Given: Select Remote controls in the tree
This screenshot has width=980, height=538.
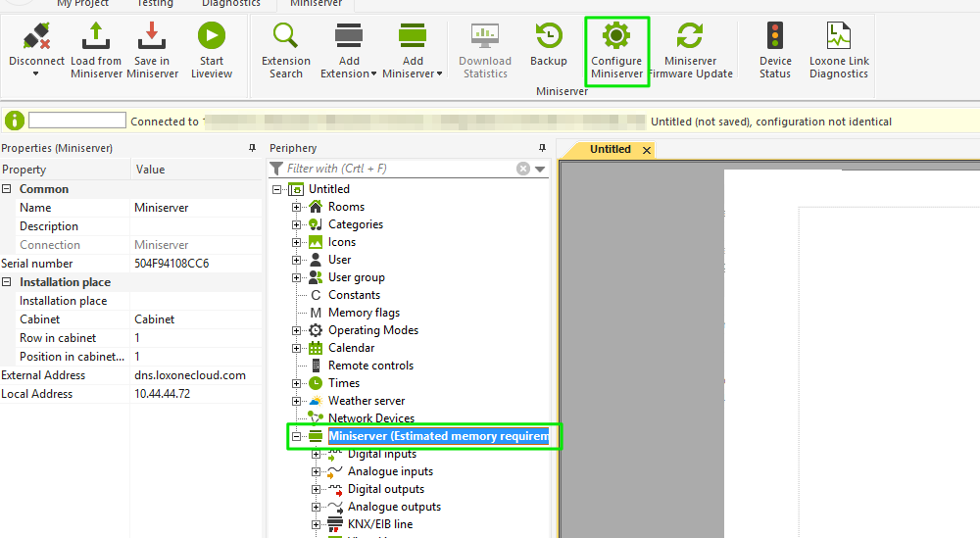Looking at the screenshot, I should coord(370,366).
